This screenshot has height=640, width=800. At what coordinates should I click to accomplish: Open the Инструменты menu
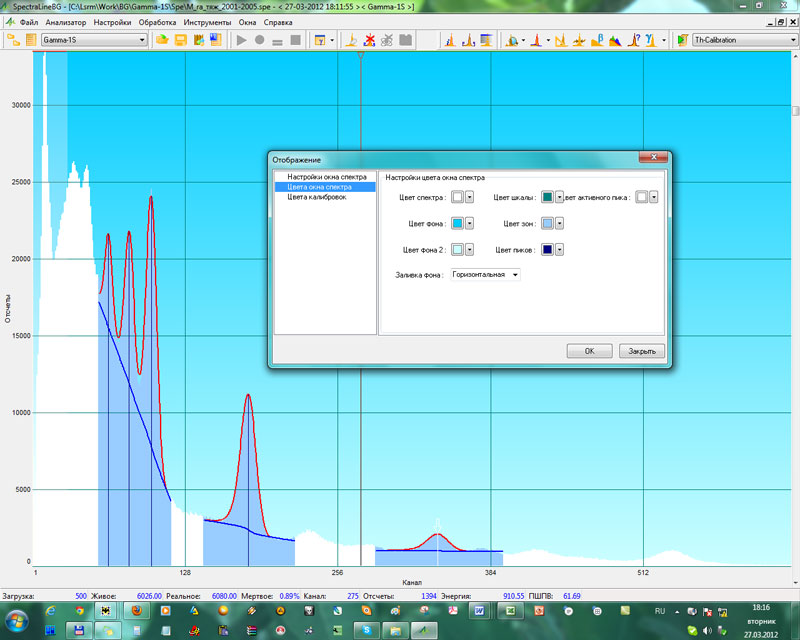click(x=207, y=22)
